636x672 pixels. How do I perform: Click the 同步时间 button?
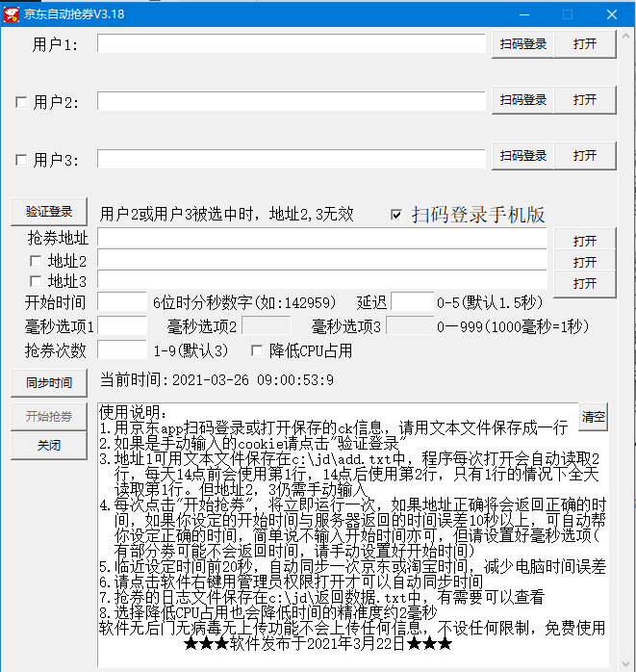coord(49,383)
